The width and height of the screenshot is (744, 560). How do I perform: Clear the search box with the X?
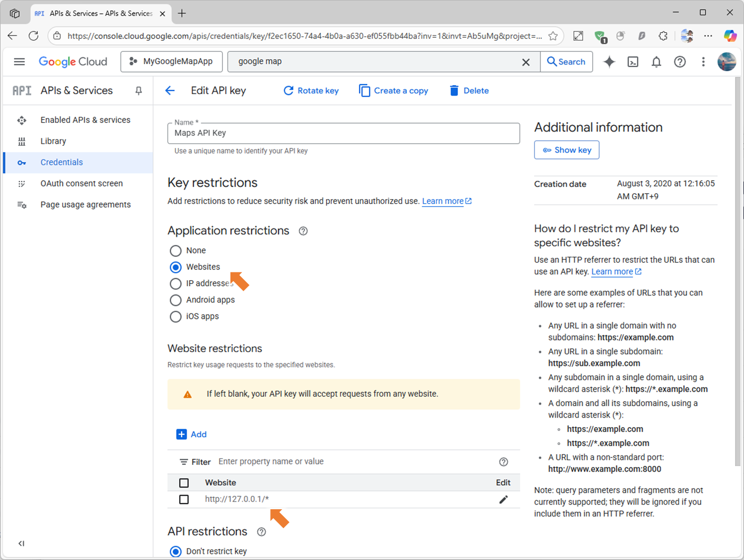point(526,62)
